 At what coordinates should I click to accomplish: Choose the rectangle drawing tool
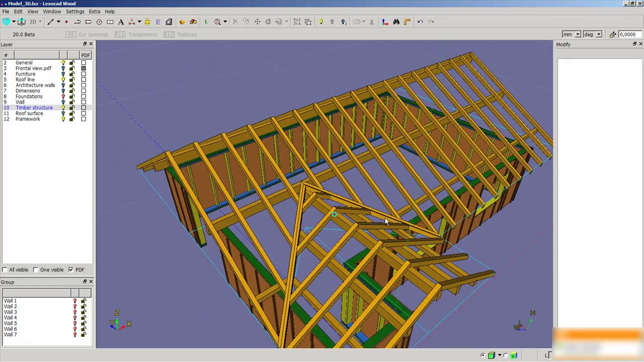click(110, 22)
